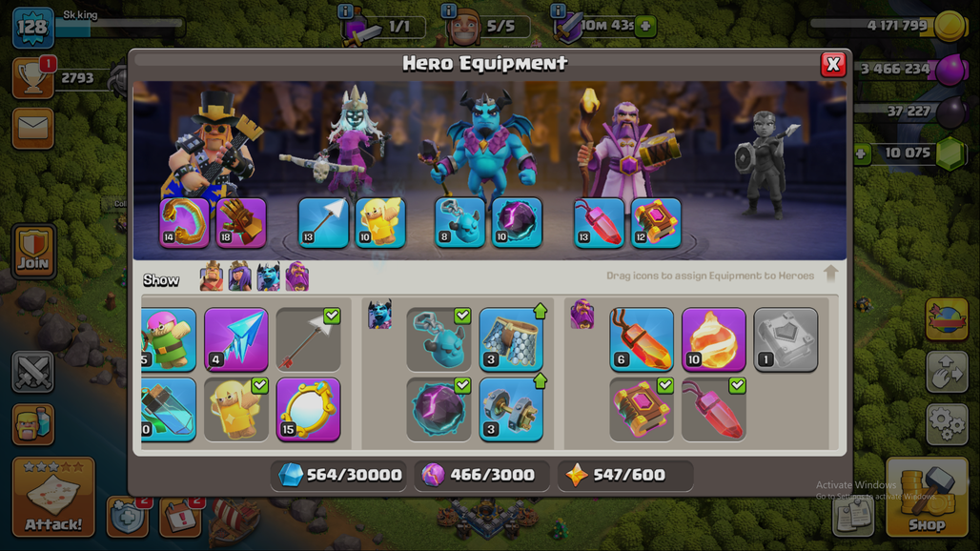
Task: Expand Minion Prince equipment section portrait
Action: [x=379, y=314]
